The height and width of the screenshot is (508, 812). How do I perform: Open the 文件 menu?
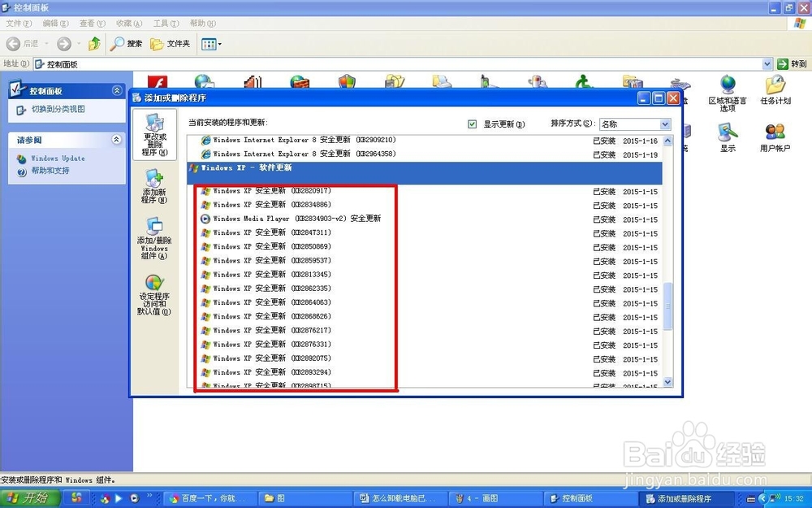pyautogui.click(x=19, y=24)
